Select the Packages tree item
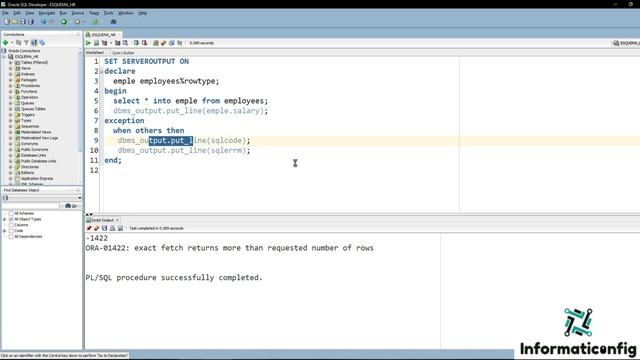Image resolution: width=640 pixels, height=360 pixels. (x=29, y=80)
